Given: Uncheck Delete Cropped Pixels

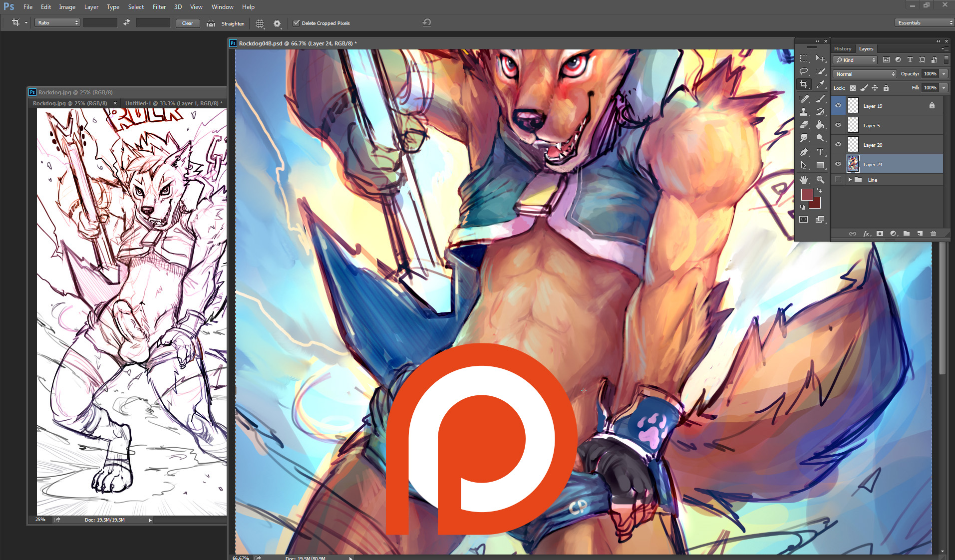Looking at the screenshot, I should click(296, 23).
